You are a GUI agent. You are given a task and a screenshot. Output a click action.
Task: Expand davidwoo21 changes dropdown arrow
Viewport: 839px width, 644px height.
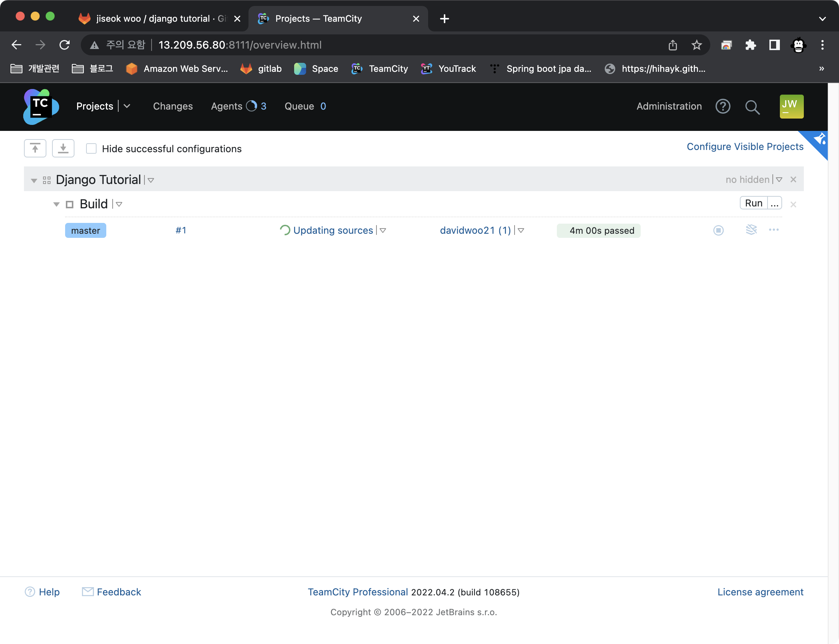tap(521, 230)
